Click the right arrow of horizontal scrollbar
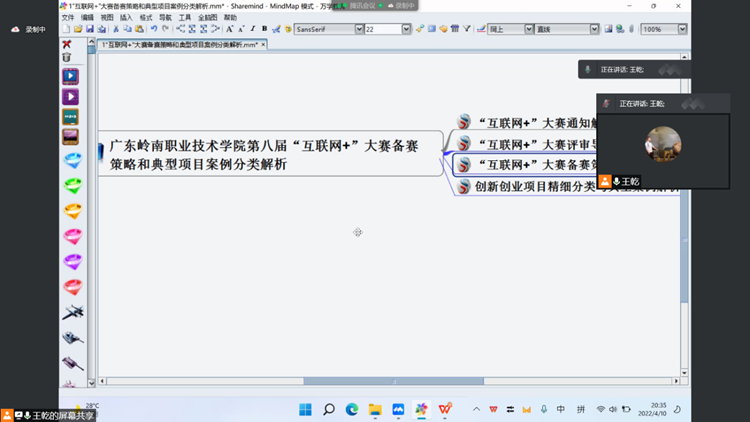This screenshot has width=750, height=422. [x=676, y=381]
